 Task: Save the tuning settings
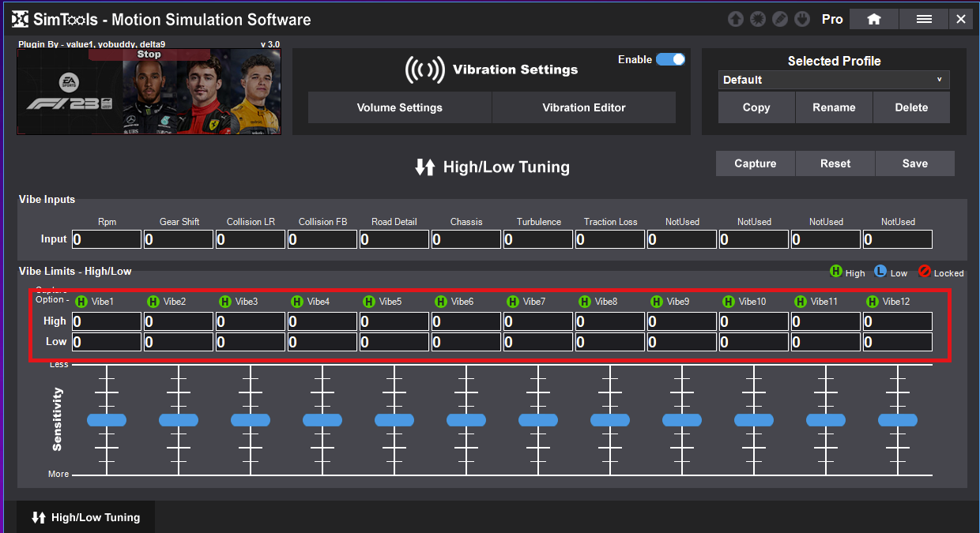pos(915,163)
